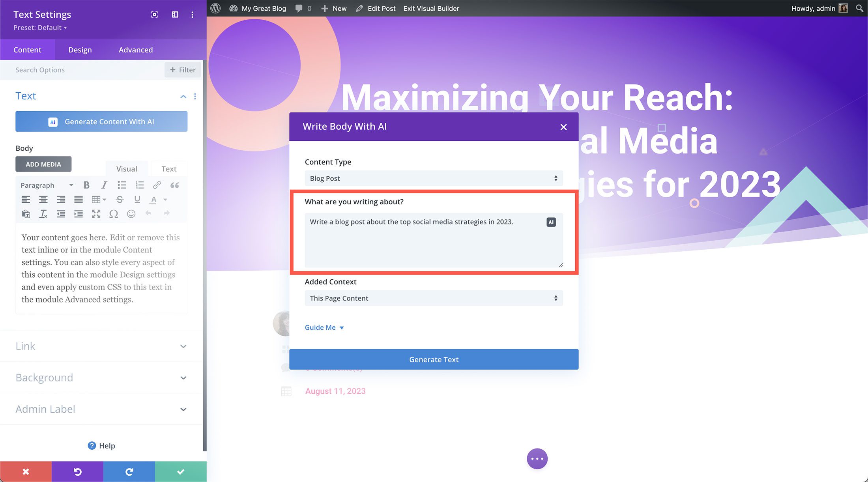Click the Italic formatting icon
The image size is (868, 482).
(103, 185)
